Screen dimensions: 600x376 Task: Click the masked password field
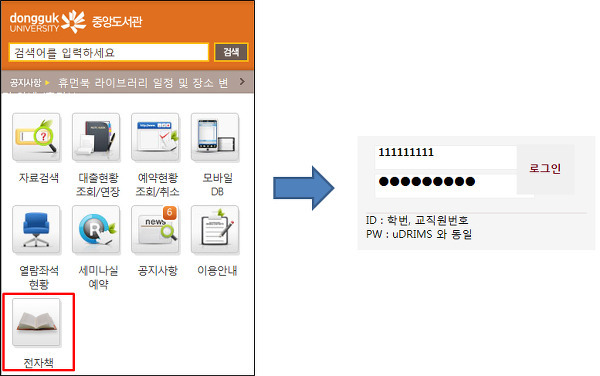[446, 186]
